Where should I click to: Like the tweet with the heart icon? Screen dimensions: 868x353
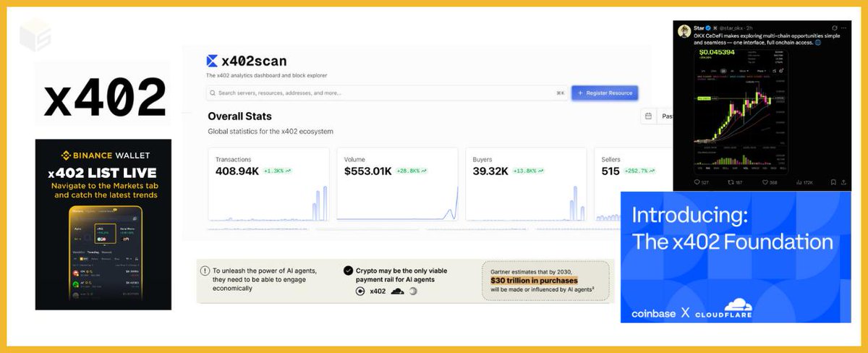(765, 182)
